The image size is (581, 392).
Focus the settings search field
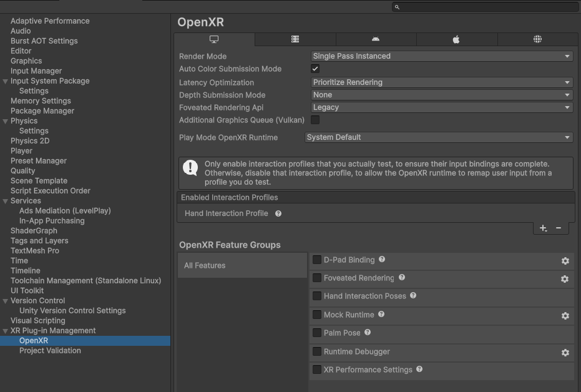pos(486,7)
